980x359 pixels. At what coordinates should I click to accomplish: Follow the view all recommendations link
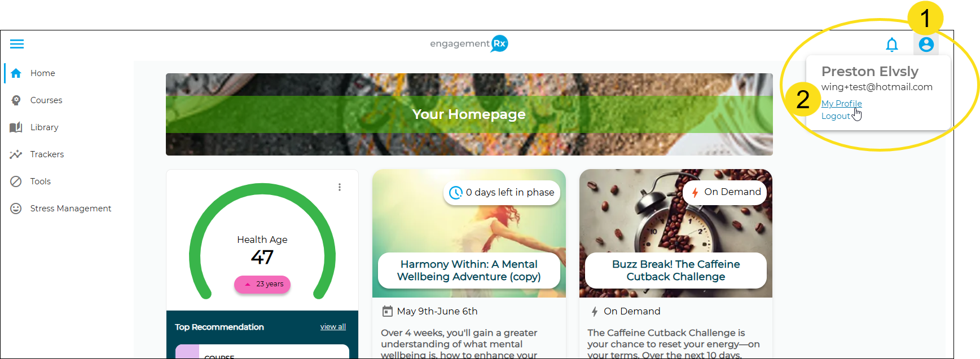(333, 327)
